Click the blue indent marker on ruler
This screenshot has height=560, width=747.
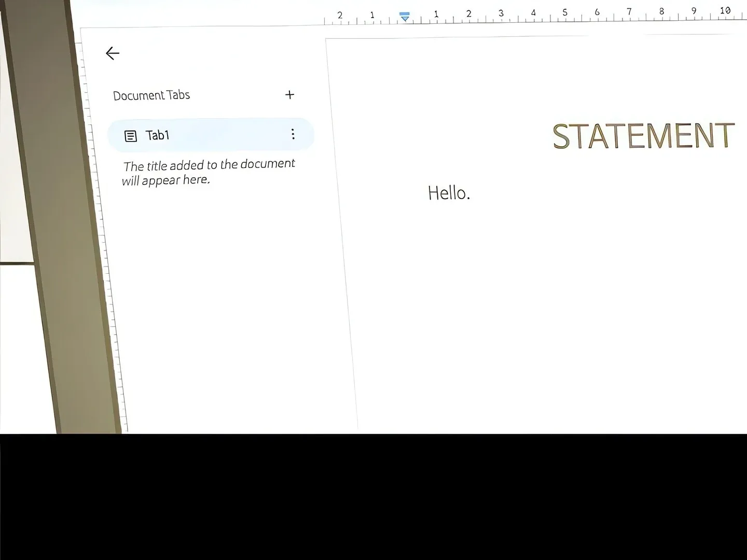(405, 17)
